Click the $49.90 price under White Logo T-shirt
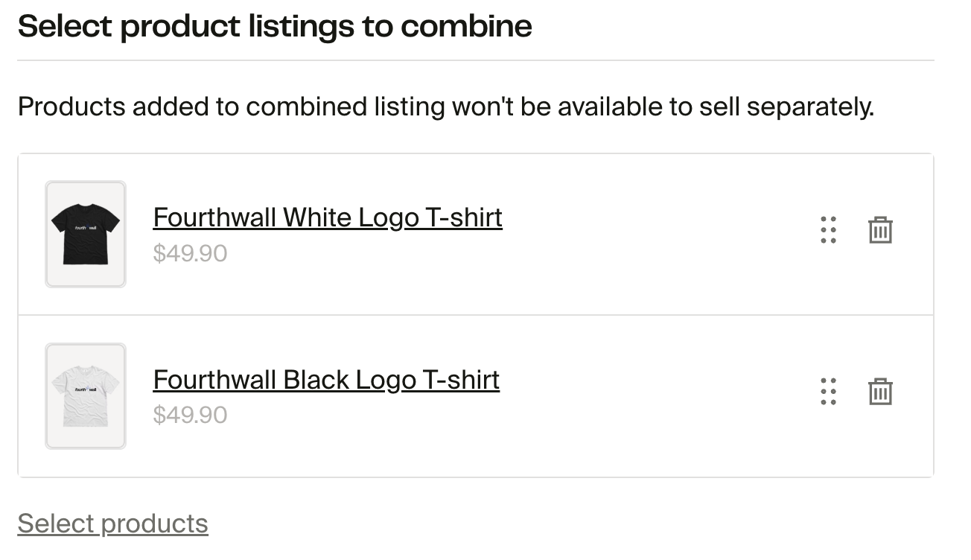This screenshot has height=560, width=971. coord(190,253)
